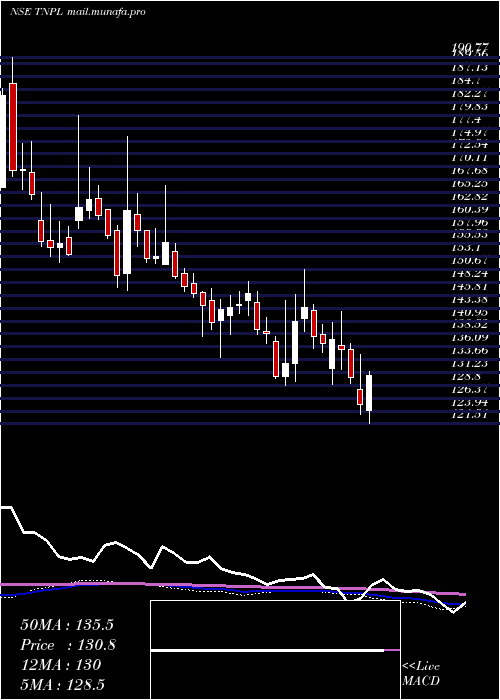500x700 pixels.
Task: Click the 140.95 price axis label
Action: click(x=469, y=312)
